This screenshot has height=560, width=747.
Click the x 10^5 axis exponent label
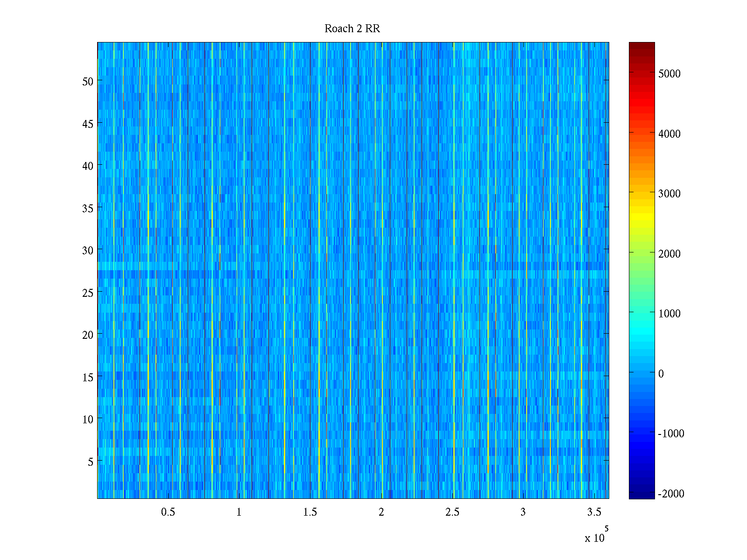(x=596, y=536)
